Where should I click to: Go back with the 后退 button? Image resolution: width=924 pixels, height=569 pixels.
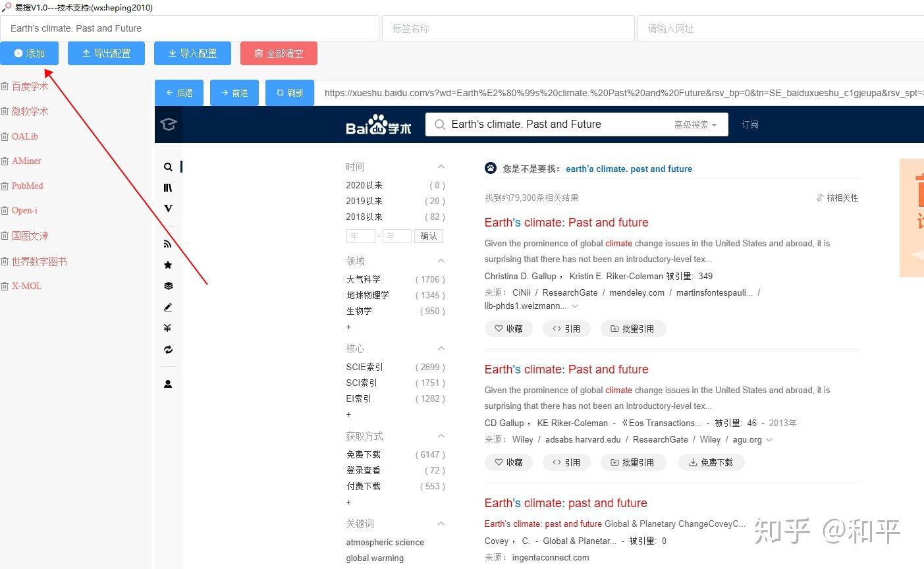click(179, 93)
